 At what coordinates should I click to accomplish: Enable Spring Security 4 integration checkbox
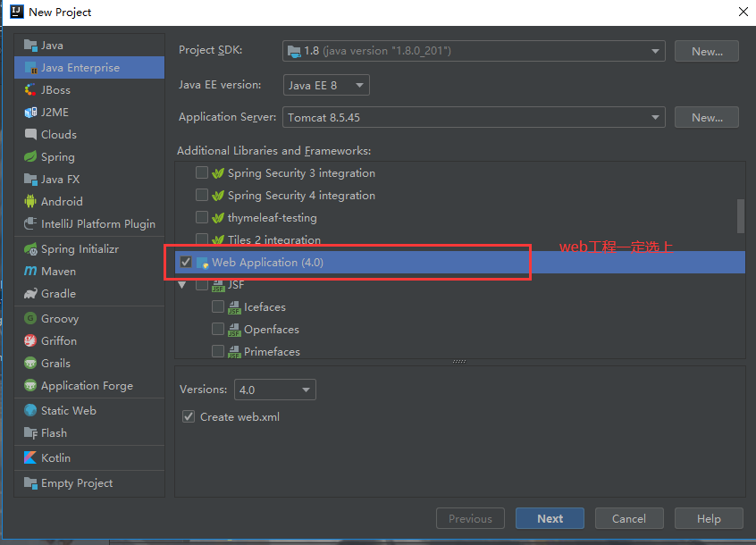[x=202, y=195]
